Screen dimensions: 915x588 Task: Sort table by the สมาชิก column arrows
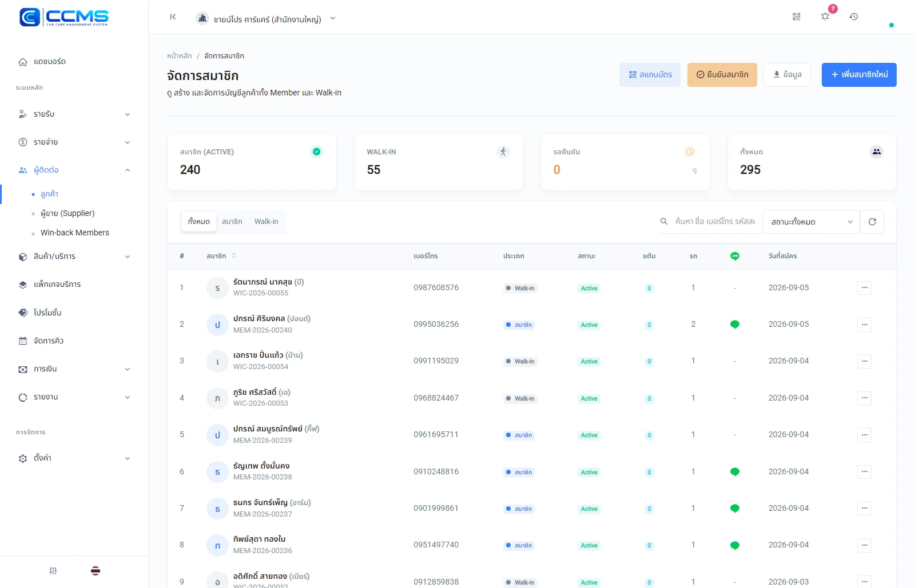[234, 256]
